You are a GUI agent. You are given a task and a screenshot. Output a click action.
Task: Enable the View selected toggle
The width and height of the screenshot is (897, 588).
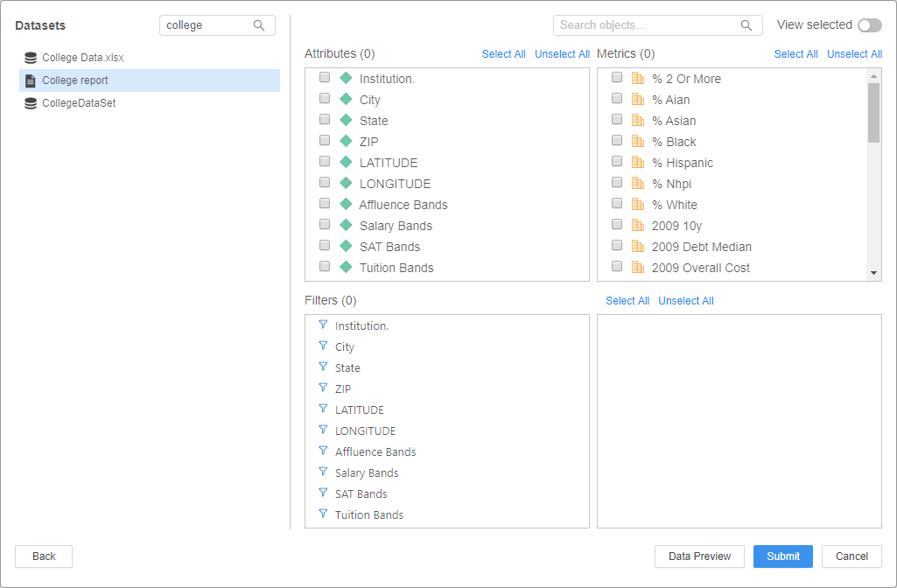point(869,25)
